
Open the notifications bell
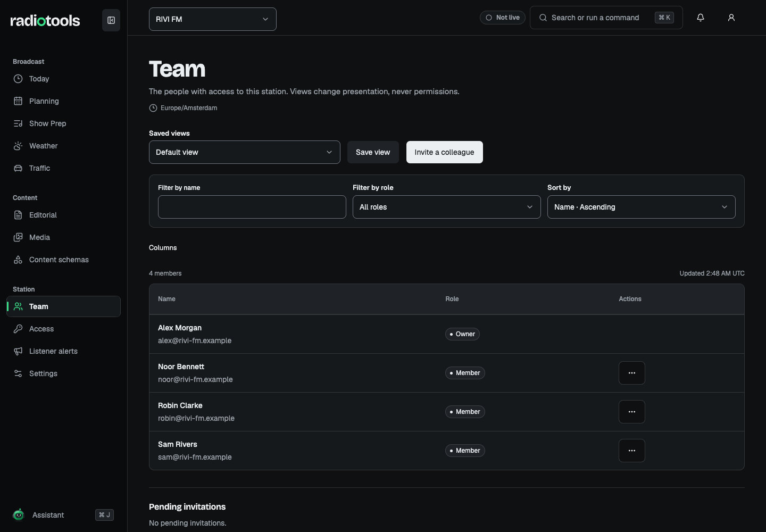[x=701, y=18]
